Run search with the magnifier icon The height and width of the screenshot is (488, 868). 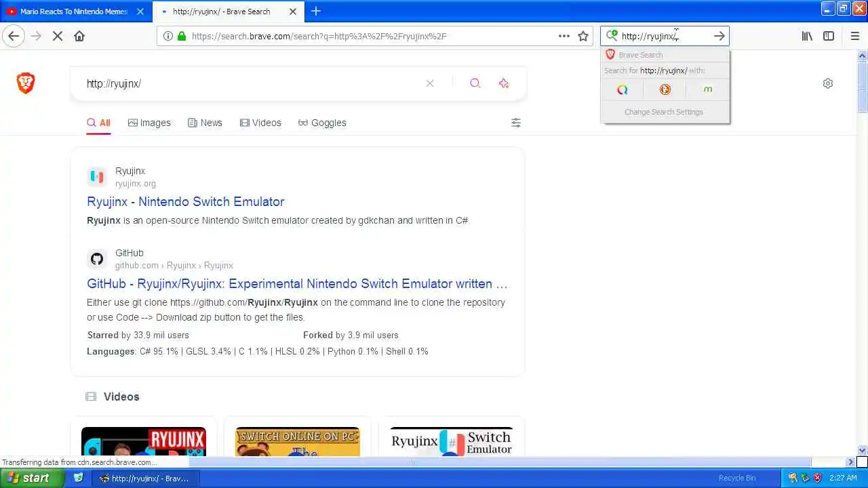click(475, 83)
